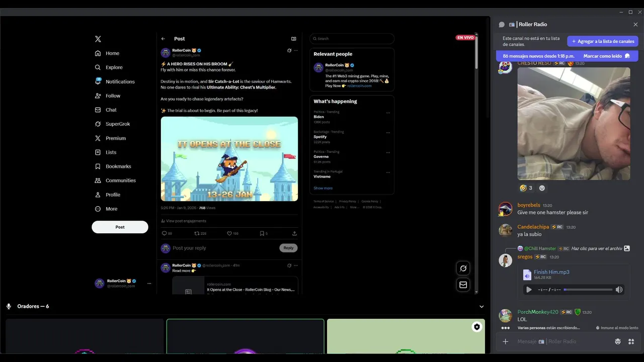Click Finish Him.mp3 file name
This screenshot has height=362, width=644.
tap(551, 272)
